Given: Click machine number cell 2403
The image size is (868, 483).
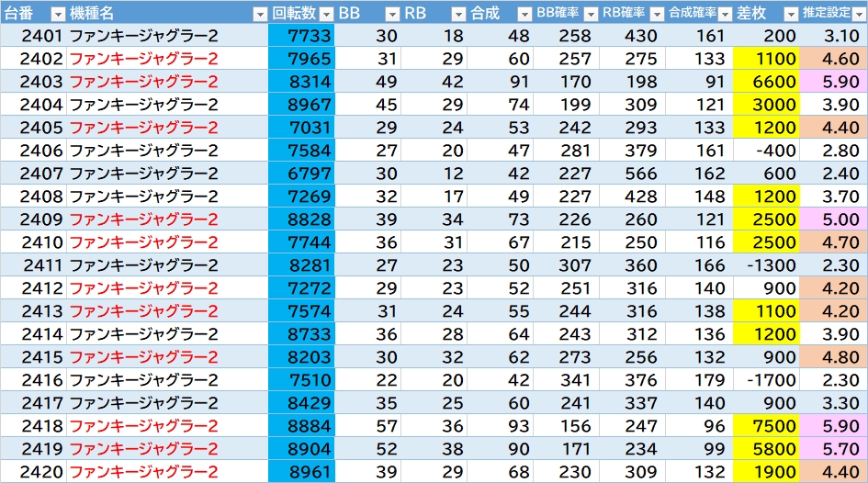Looking at the screenshot, I should [x=33, y=82].
